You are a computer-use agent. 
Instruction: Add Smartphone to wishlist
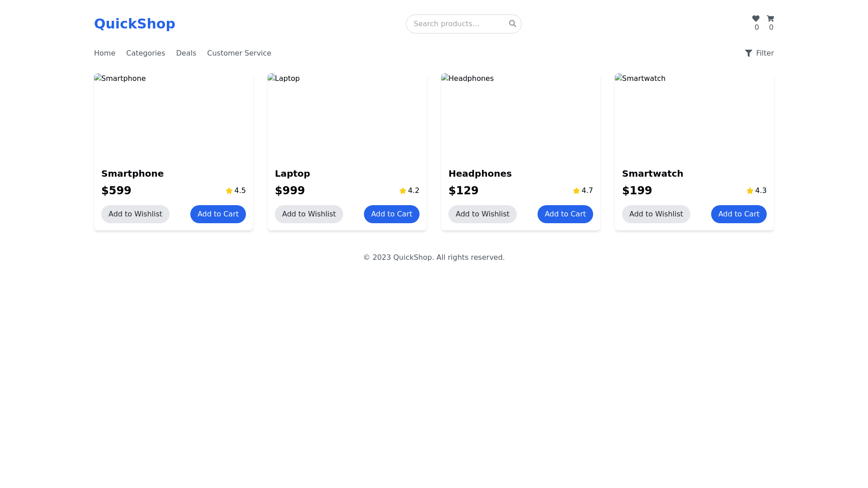[135, 214]
